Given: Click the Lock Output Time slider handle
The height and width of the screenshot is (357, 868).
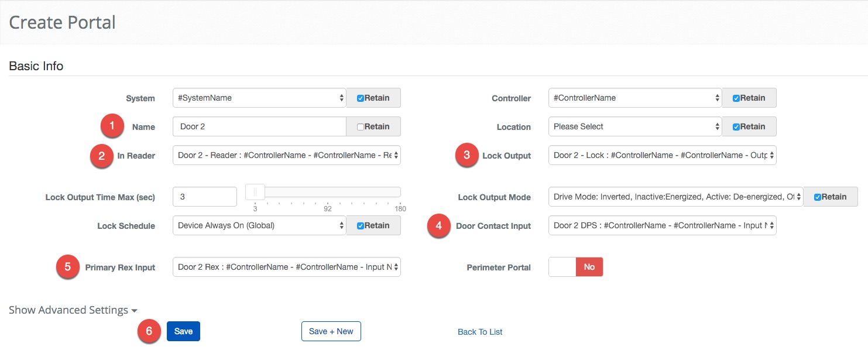Looking at the screenshot, I should [x=255, y=192].
